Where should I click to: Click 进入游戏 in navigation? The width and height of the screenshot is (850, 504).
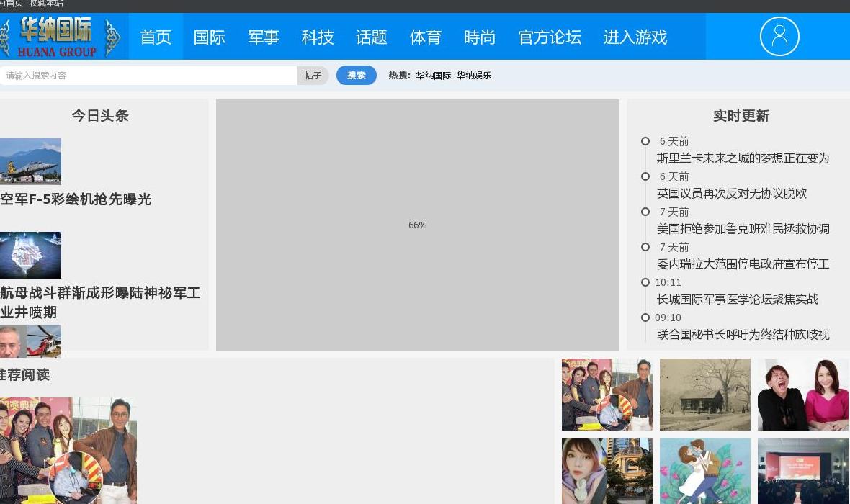(x=635, y=37)
